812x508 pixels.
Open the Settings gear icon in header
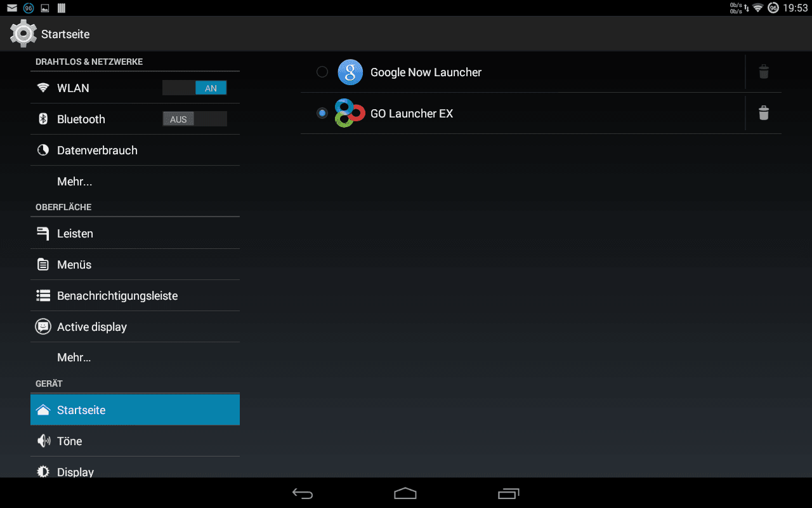23,34
